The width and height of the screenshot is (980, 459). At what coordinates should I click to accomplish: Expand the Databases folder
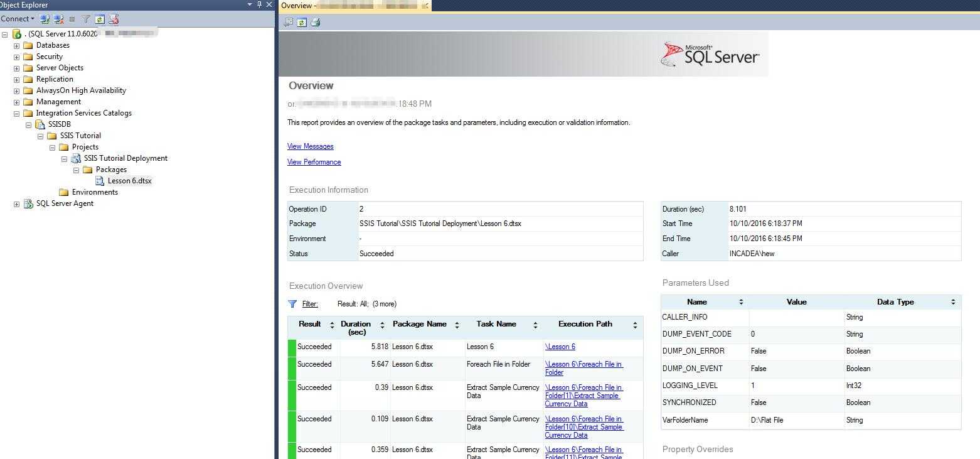16,45
